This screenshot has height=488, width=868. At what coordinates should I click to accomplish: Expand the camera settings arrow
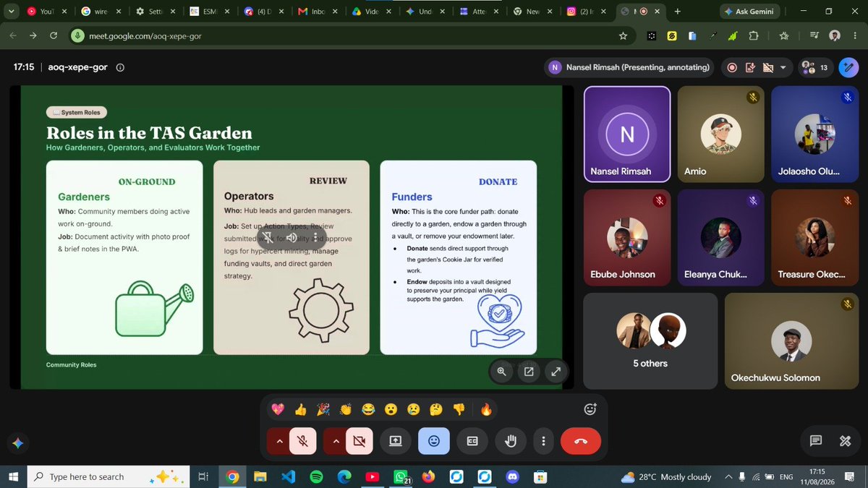(x=334, y=440)
